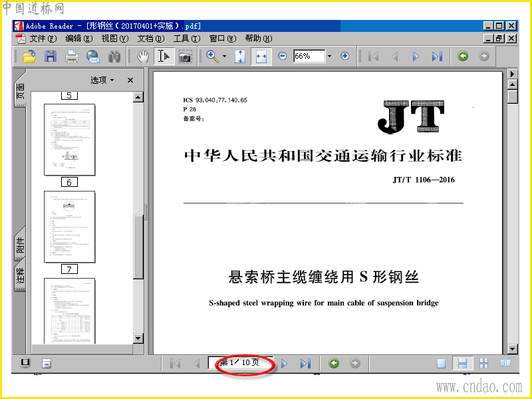Image resolution: width=532 pixels, height=399 pixels.
Task: Restore the document window inside Adobe Reader
Action: (498, 39)
